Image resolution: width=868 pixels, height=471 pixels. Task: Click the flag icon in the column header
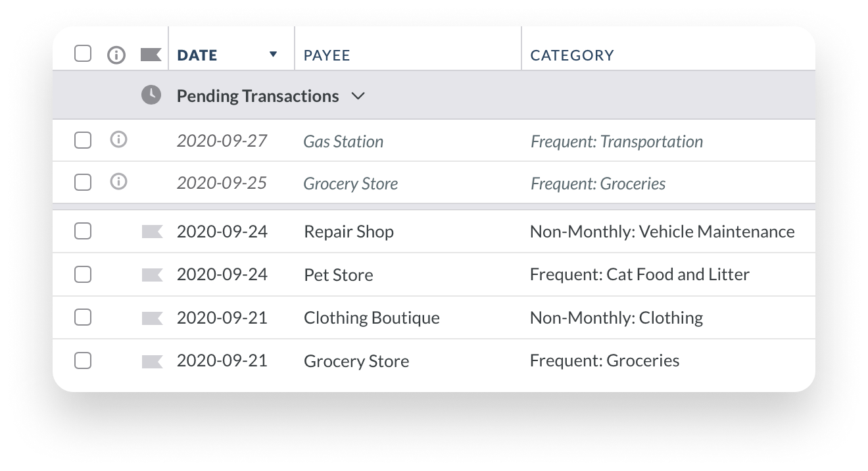(151, 55)
